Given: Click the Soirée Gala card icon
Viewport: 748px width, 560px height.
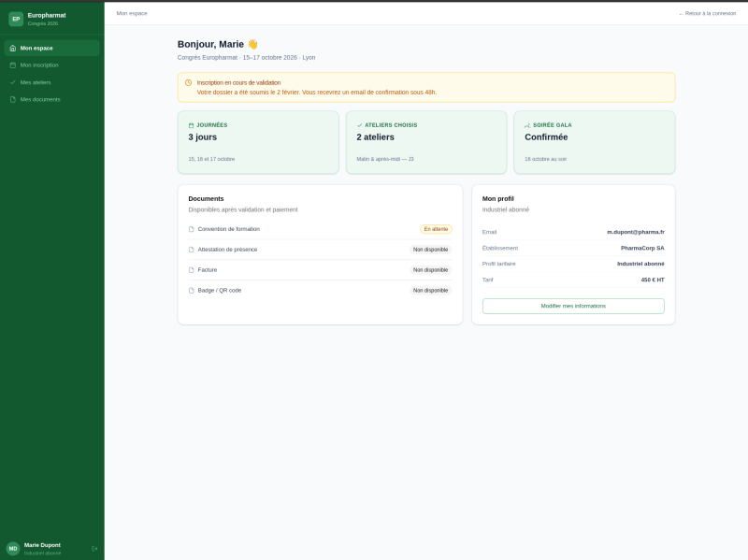Looking at the screenshot, I should 527,125.
